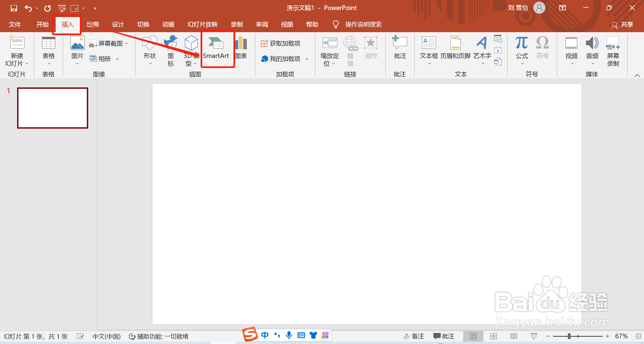The height and width of the screenshot is (344, 644).
Task: Insert a picture (图片)
Action: point(77,51)
